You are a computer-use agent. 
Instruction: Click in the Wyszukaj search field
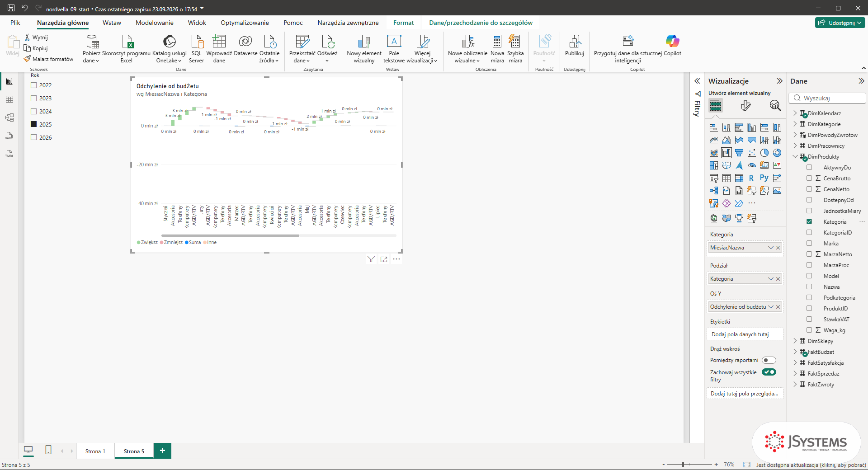pos(828,98)
